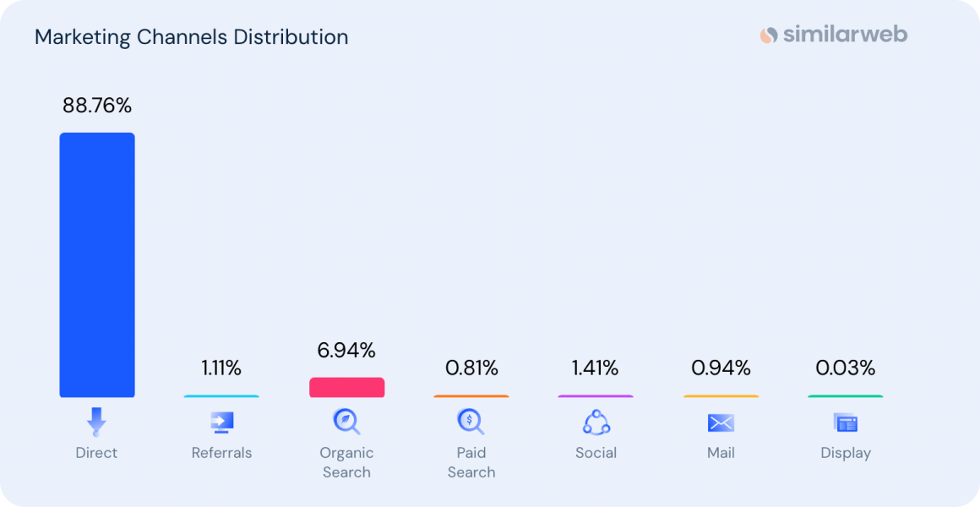The height and width of the screenshot is (507, 980).
Task: Click the Similarweb logo
Action: click(833, 35)
